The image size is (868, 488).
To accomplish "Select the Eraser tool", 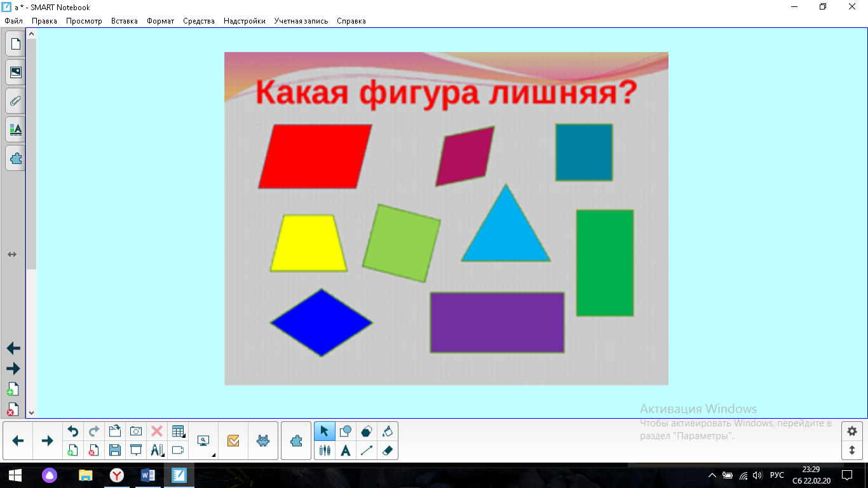I will coord(388,451).
